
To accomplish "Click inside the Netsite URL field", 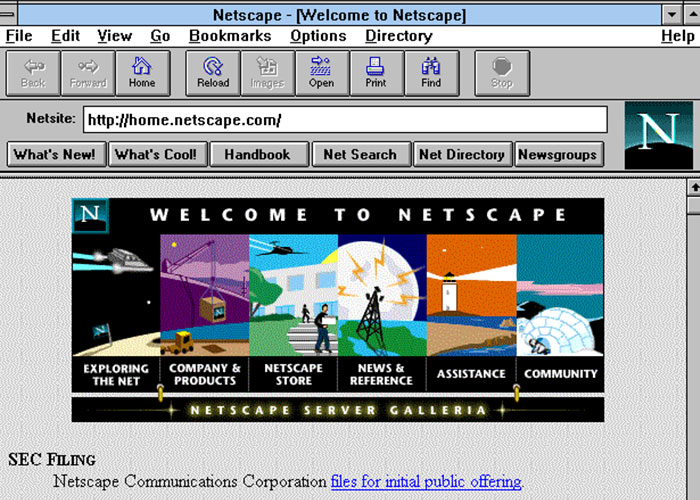I will [x=345, y=121].
